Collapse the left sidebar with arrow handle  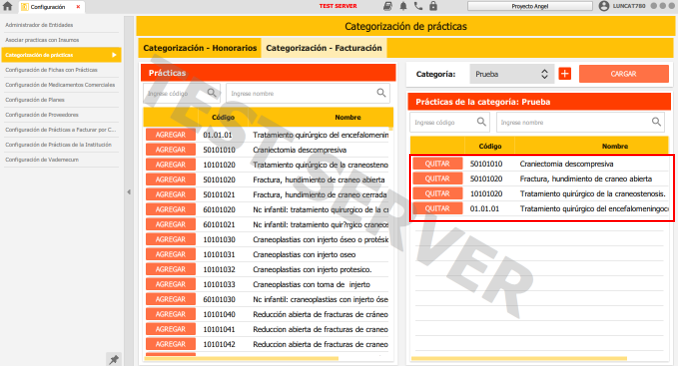coord(129,192)
